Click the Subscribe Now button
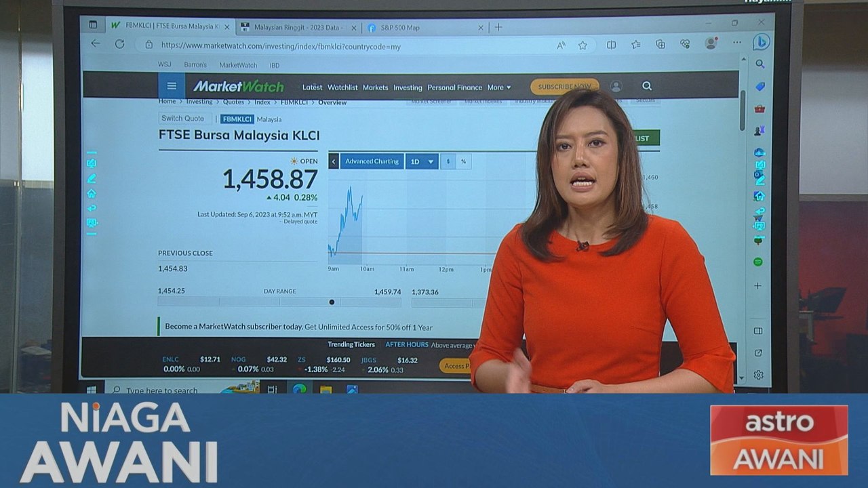Screen dimensions: 868x488 [565, 86]
